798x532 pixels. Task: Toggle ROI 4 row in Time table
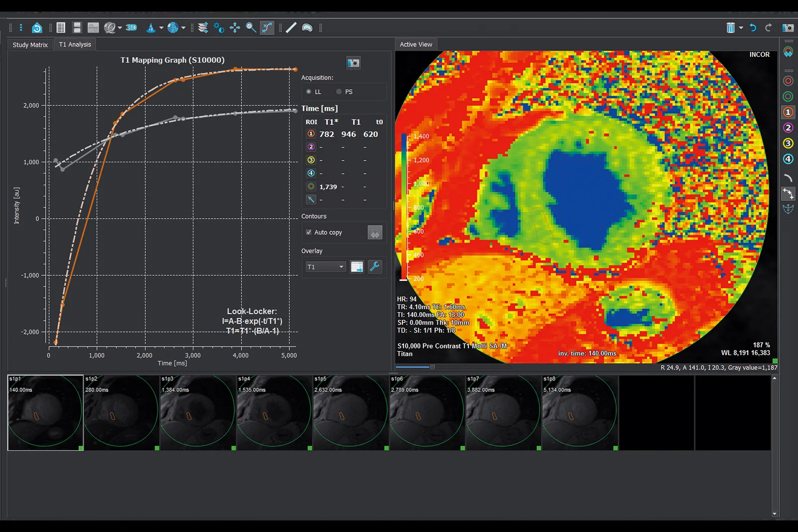click(x=311, y=173)
